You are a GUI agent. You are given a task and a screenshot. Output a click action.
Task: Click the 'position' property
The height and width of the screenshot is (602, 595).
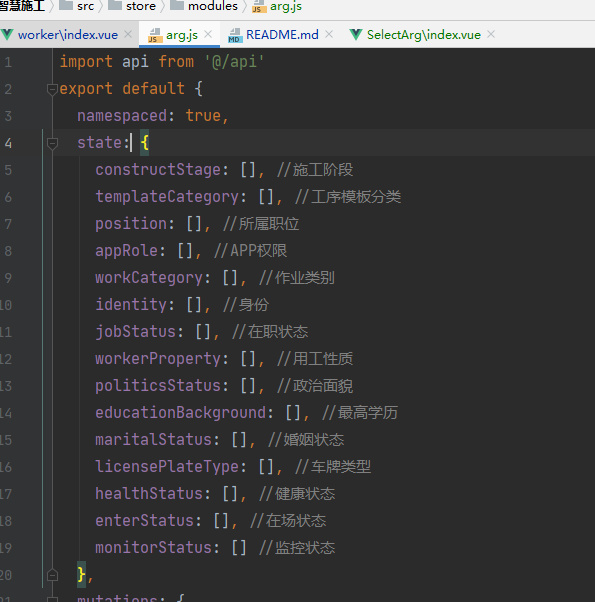coord(131,224)
